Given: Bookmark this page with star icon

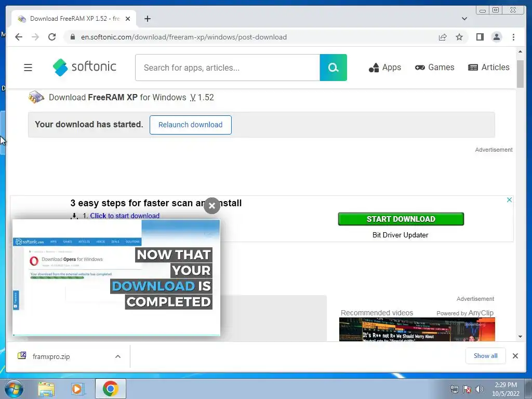Looking at the screenshot, I should pyautogui.click(x=459, y=37).
